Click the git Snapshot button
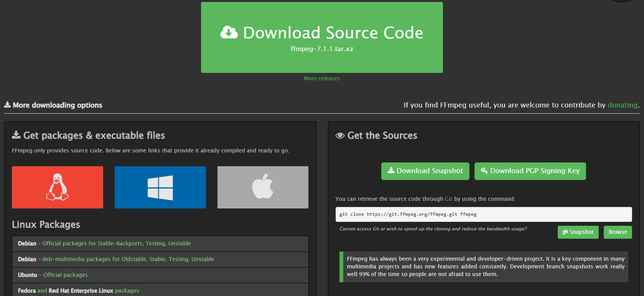The height and width of the screenshot is (296, 644). [578, 232]
